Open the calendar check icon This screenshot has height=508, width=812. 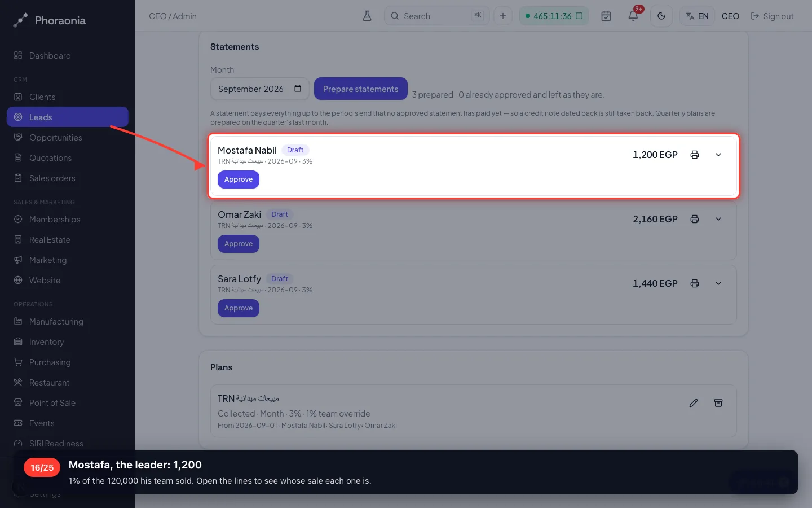(606, 16)
